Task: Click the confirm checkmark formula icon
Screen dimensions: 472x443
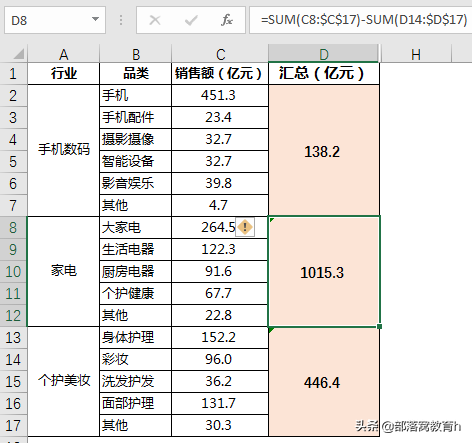Action: click(x=191, y=20)
